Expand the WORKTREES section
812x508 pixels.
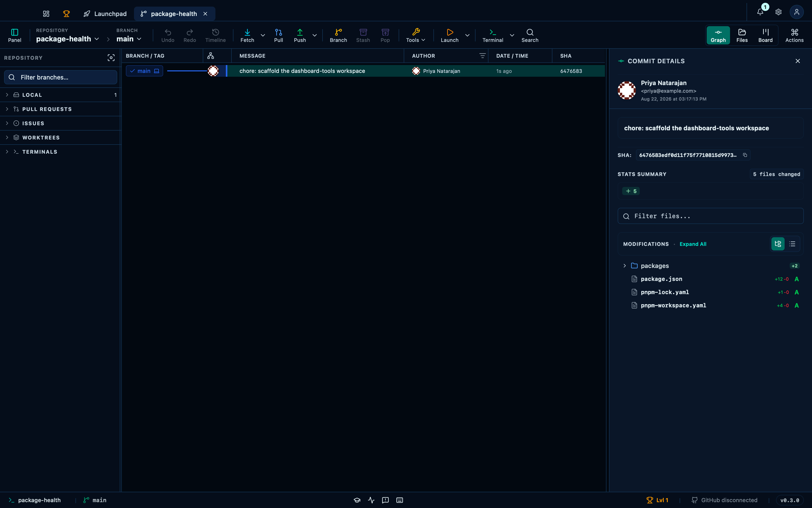pyautogui.click(x=60, y=137)
